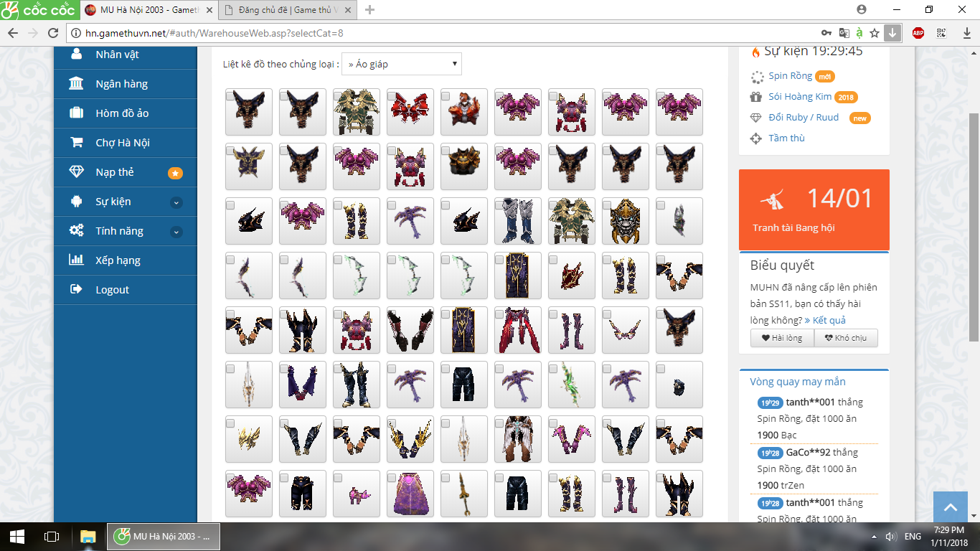Tick checkbox on the round dark-gold helmet
This screenshot has height=551, width=980.
click(x=446, y=151)
